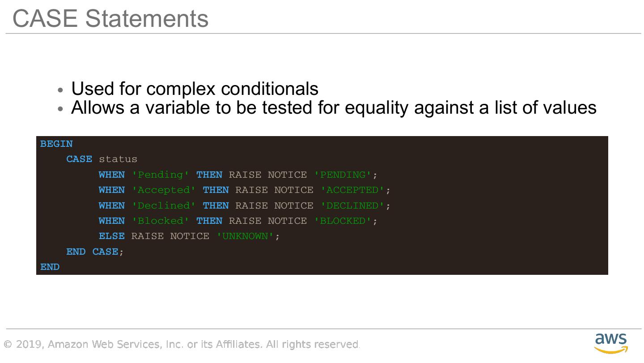Screen dimensions: 644x363
Task: Select the "Used for complex conditionals" bullet
Action: point(195,89)
